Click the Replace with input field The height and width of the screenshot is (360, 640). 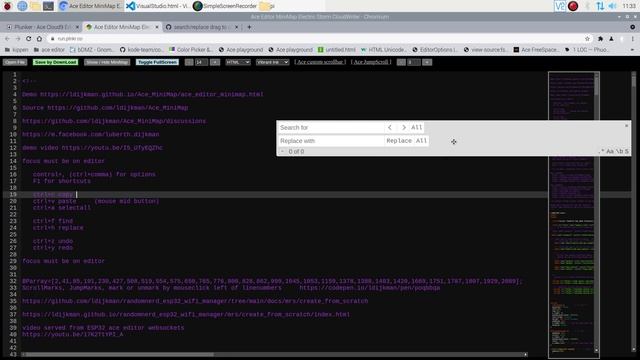[331, 140]
